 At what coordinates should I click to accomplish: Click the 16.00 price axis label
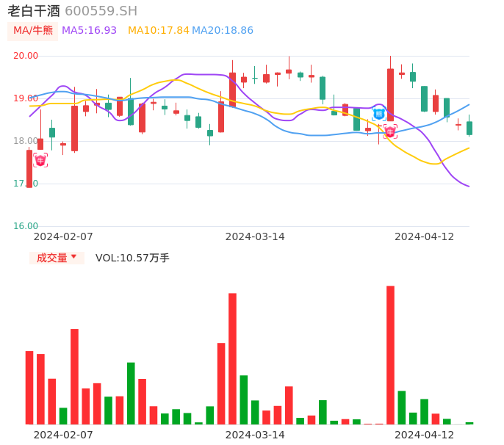(26, 226)
